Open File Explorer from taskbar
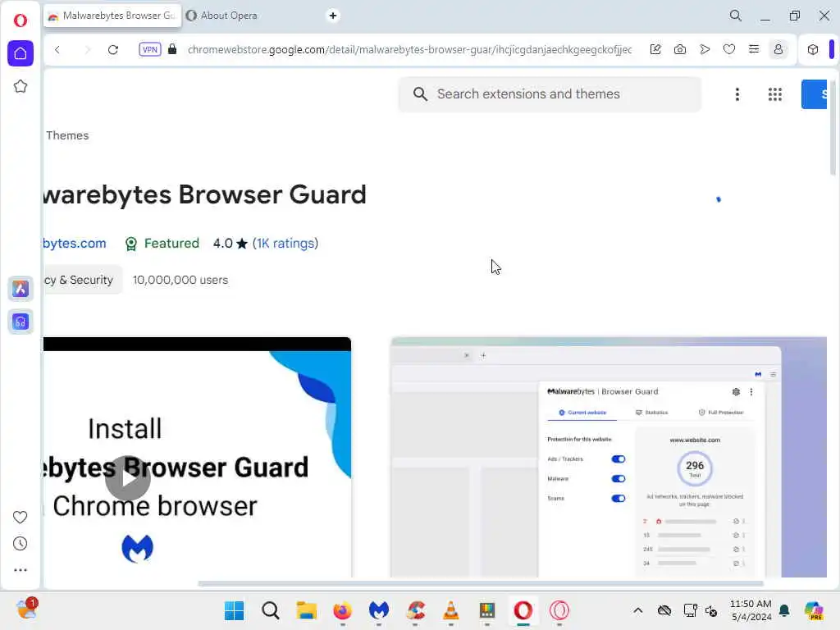840x630 pixels. coord(307,610)
